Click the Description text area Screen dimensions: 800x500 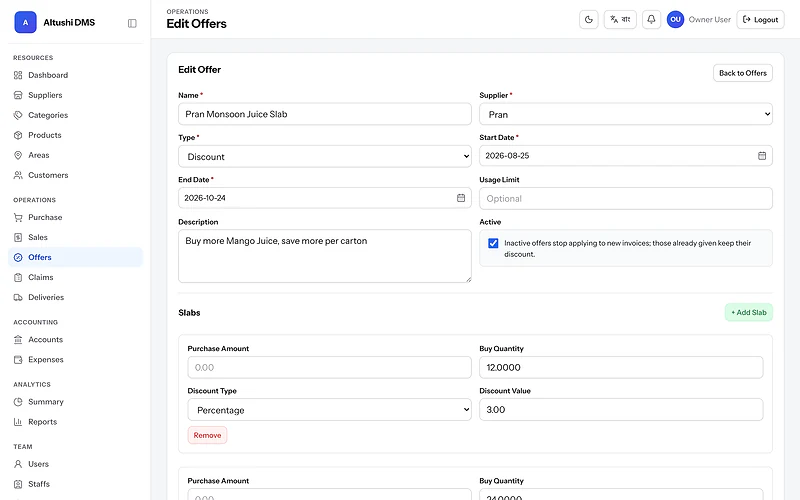[324, 256]
